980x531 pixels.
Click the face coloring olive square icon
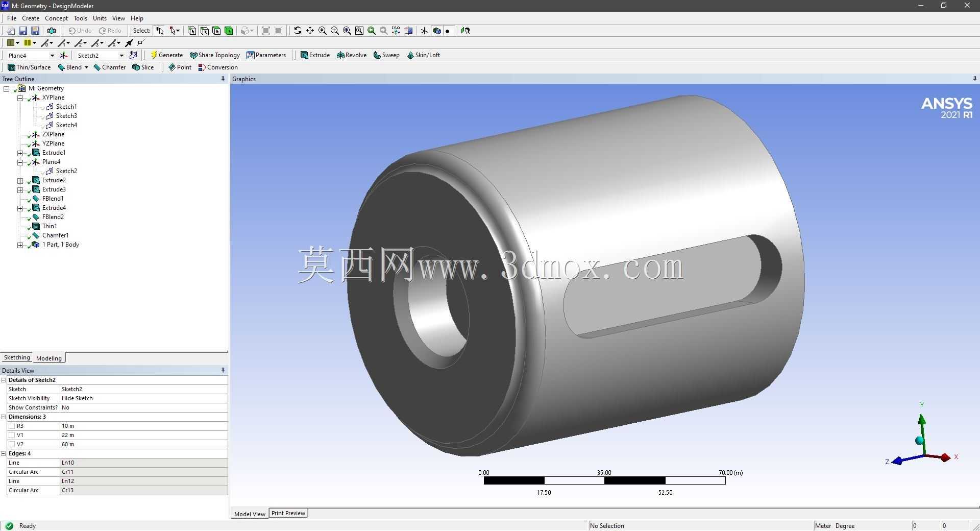[10, 43]
